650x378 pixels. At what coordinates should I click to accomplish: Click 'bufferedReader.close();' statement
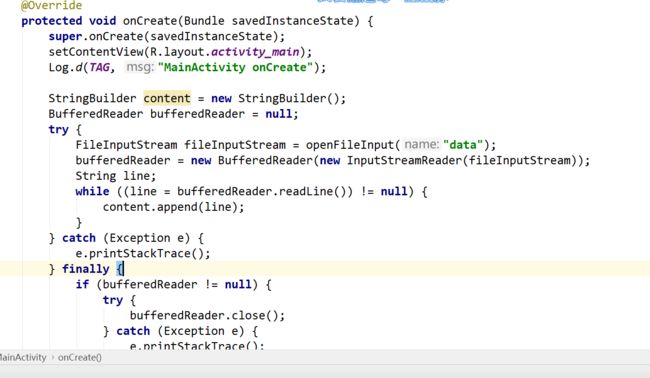click(207, 315)
